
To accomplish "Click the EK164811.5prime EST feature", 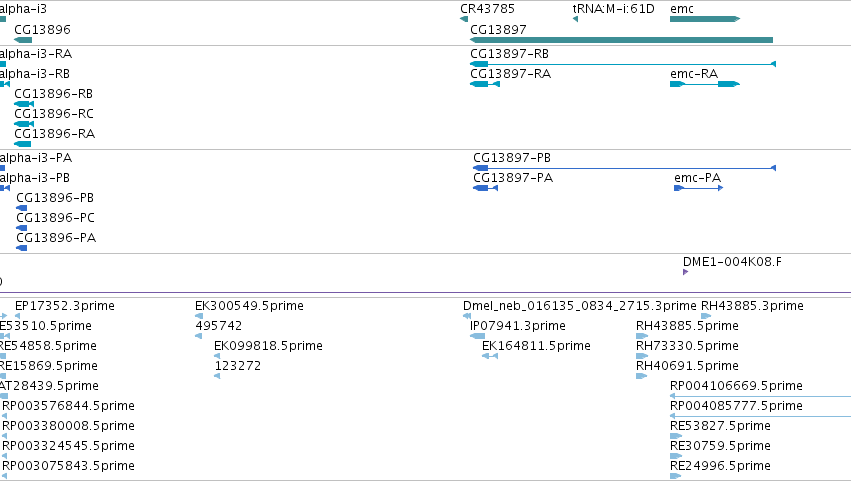I will coord(490,356).
